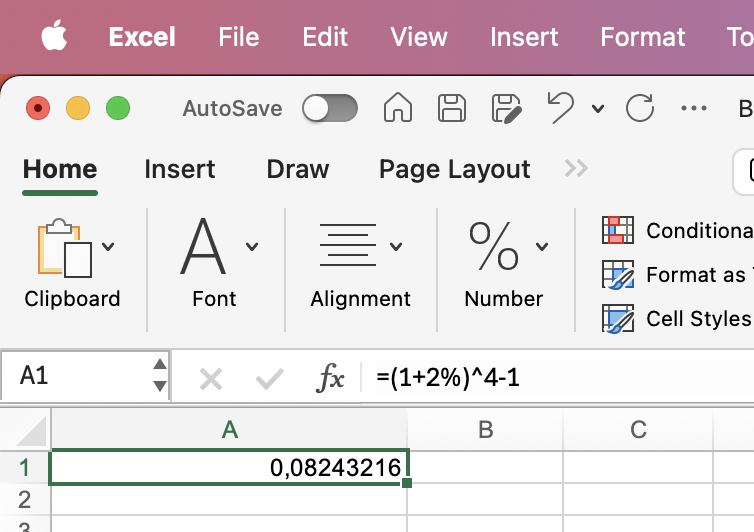Open the Apple menu
This screenshot has height=532, width=754.
coord(54,36)
